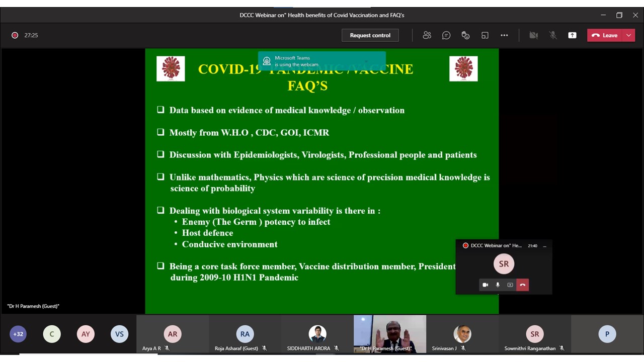Screen dimensions: 644x362
Task: Click the name label 'Arya A R'
Action: point(151,348)
